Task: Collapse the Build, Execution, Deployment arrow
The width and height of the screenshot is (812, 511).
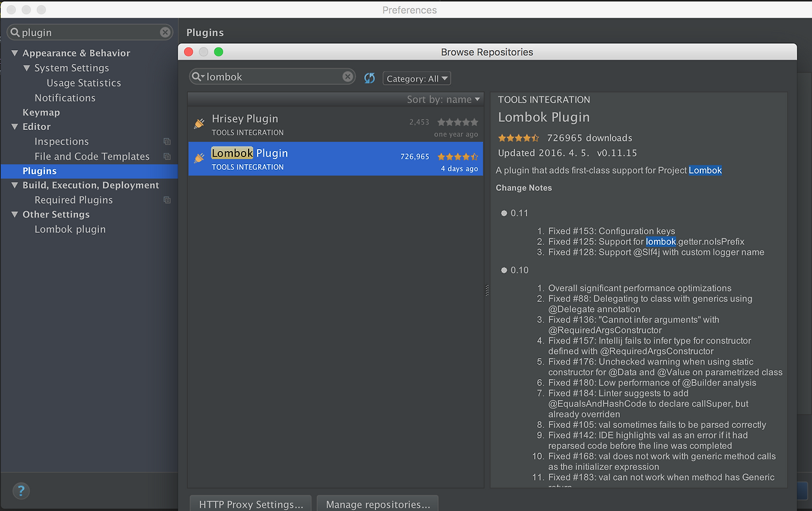Action: tap(15, 185)
